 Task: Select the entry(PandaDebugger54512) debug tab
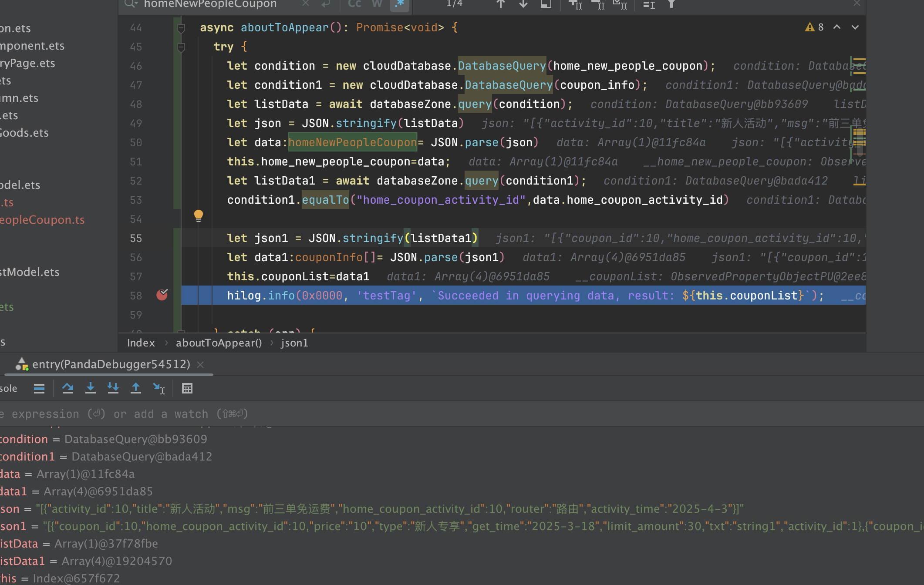(111, 364)
